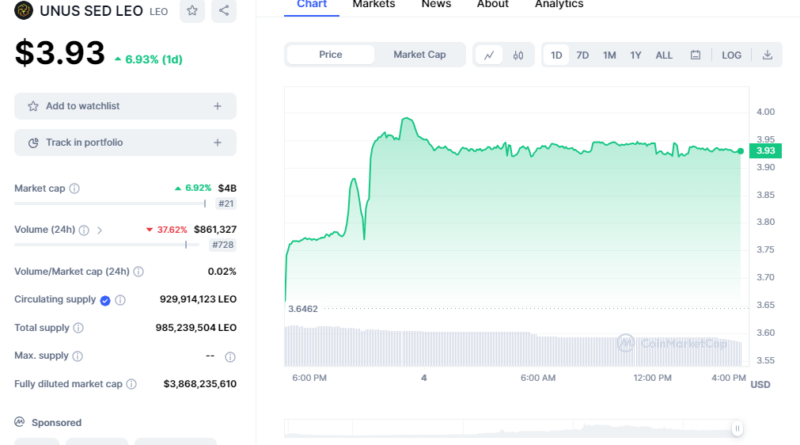The height and width of the screenshot is (445, 800).
Task: Download the chart data icon
Action: coord(767,55)
